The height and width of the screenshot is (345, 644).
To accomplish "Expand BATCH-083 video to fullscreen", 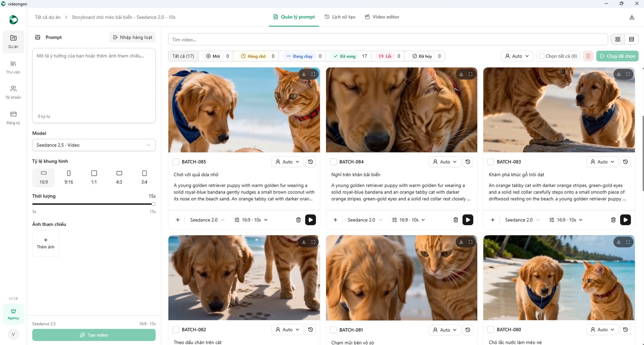I will pyautogui.click(x=628, y=74).
